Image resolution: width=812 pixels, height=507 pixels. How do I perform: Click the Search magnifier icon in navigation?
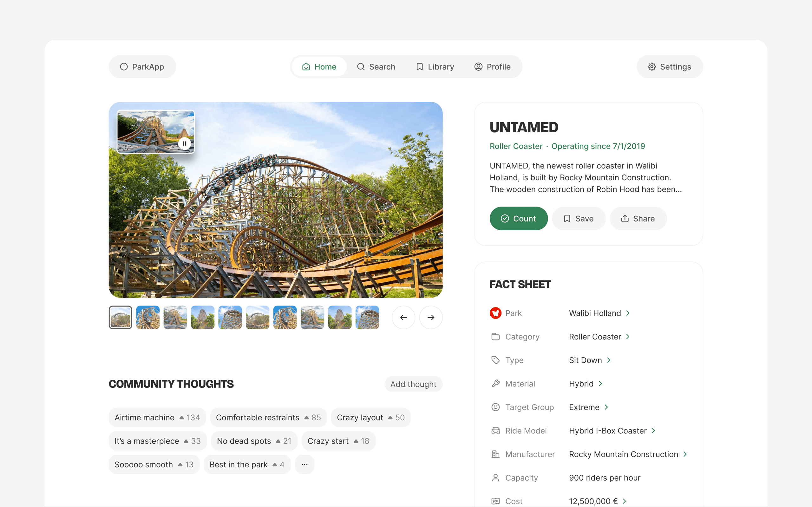pyautogui.click(x=361, y=67)
